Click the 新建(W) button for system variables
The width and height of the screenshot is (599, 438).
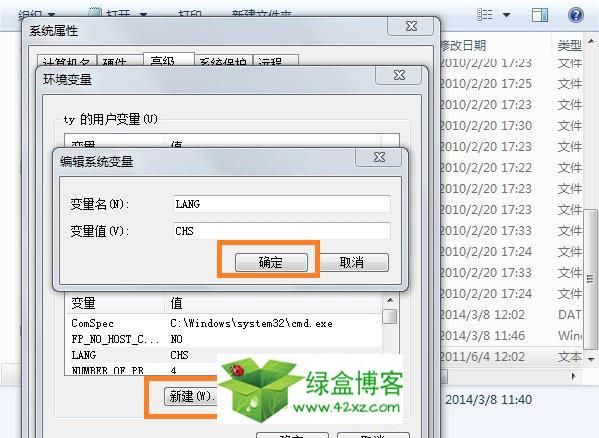coord(191,396)
